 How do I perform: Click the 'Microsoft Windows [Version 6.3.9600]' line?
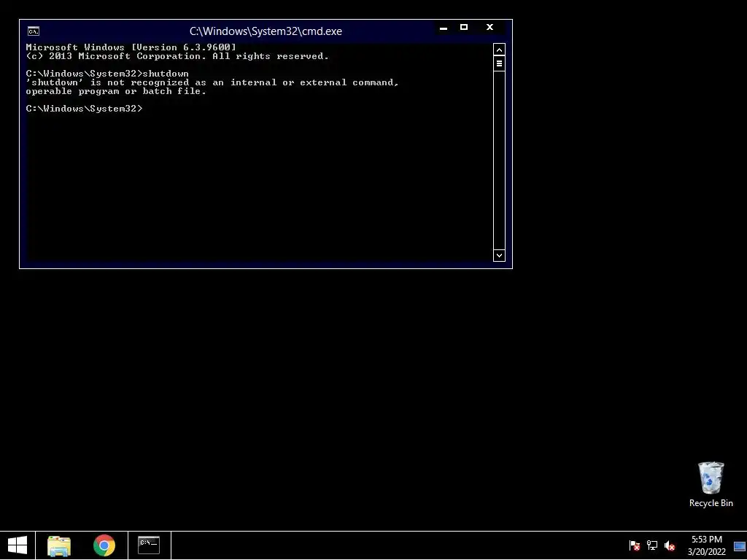coord(131,47)
